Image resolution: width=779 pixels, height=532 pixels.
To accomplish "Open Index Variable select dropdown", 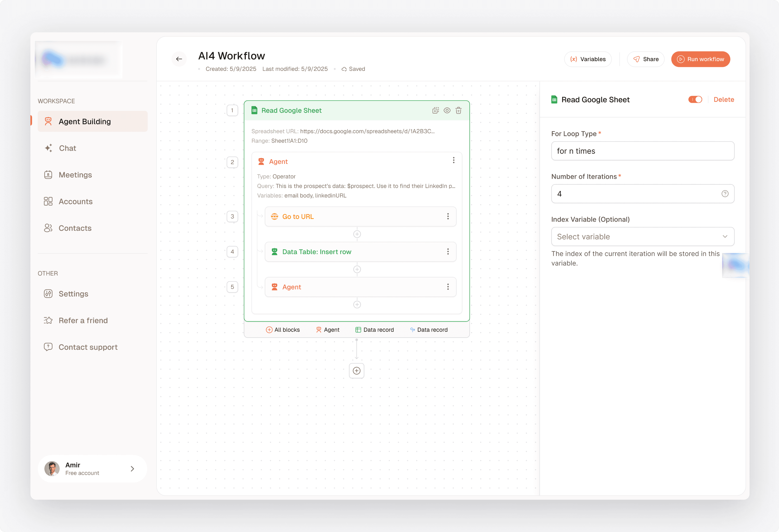I will point(643,236).
